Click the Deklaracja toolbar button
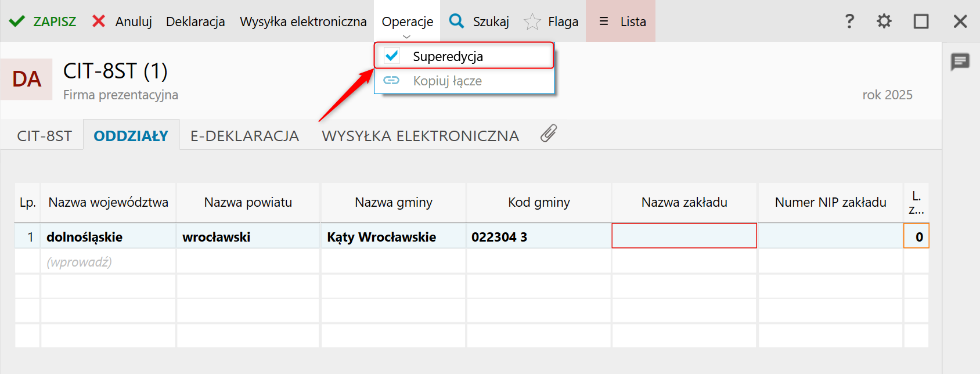Viewport: 980px width, 374px height. click(x=195, y=21)
